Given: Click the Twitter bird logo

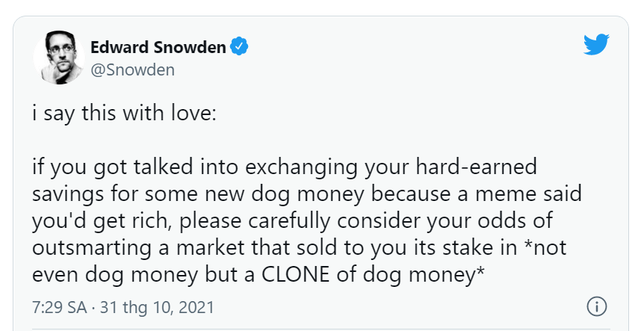Looking at the screenshot, I should [596, 44].
